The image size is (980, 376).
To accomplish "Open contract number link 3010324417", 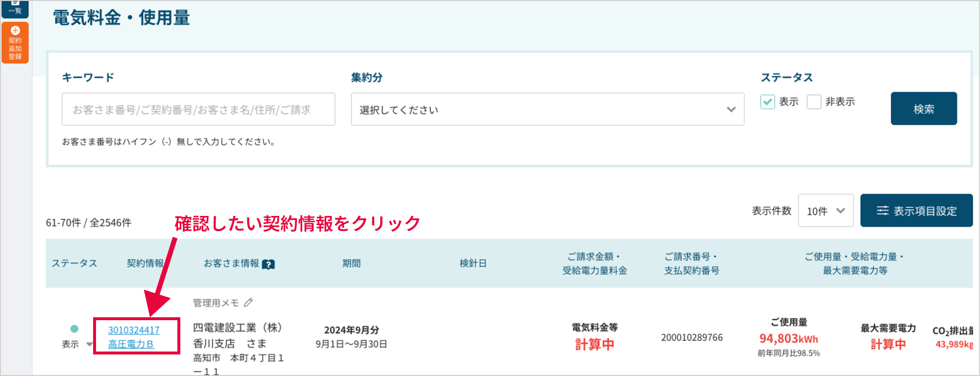I will click(x=134, y=330).
